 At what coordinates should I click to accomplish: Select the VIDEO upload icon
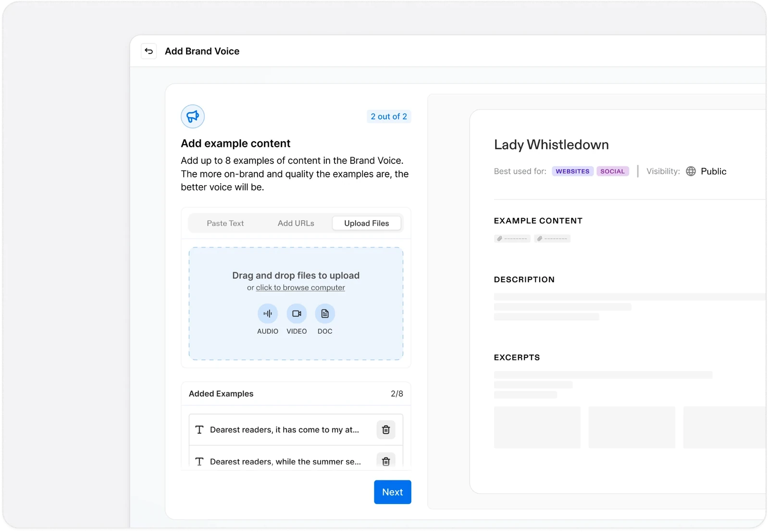(297, 313)
